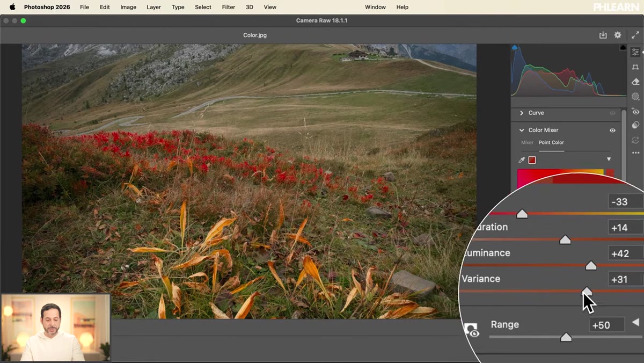Open the Image menu
644x363 pixels.
[x=128, y=7]
